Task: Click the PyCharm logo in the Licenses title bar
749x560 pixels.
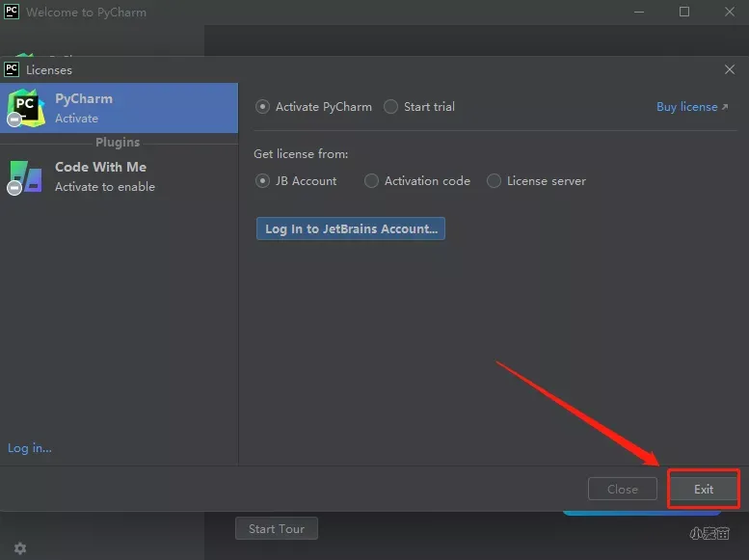Action: [x=12, y=69]
